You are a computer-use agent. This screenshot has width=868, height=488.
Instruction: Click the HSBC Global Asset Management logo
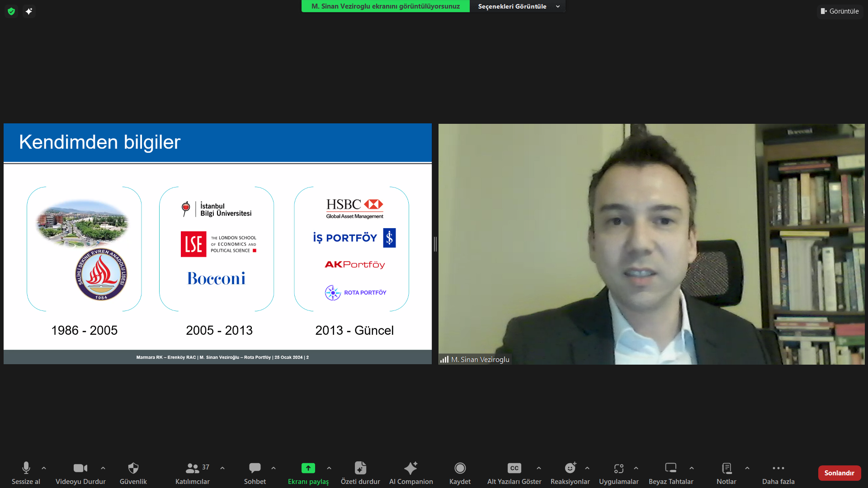(355, 209)
